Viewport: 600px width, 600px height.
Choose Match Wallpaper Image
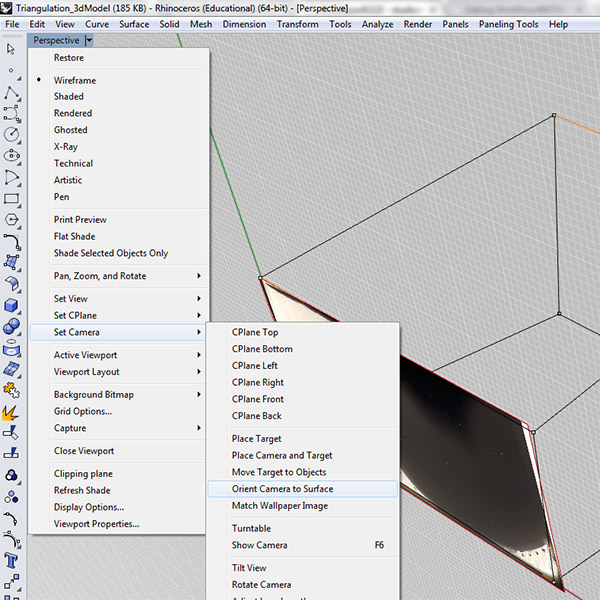pyautogui.click(x=280, y=506)
